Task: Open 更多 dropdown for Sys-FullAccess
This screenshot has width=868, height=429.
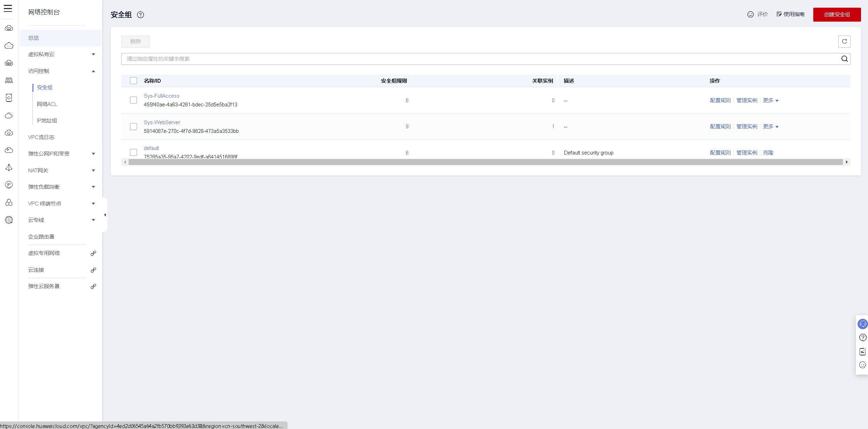Action: pyautogui.click(x=770, y=100)
